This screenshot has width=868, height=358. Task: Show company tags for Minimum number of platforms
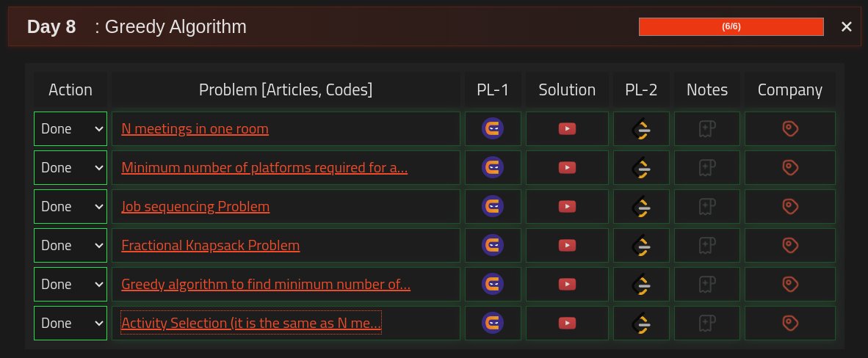[790, 167]
